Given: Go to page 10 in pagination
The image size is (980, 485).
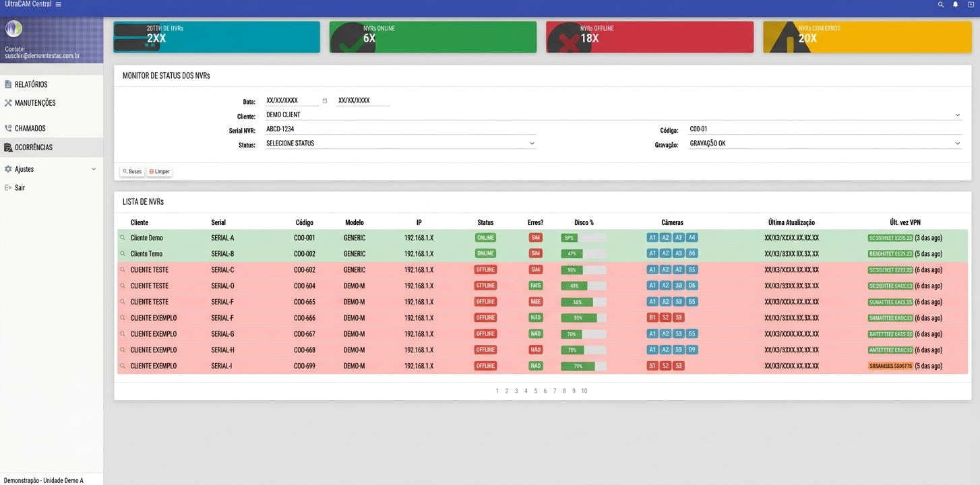Looking at the screenshot, I should 584,391.
